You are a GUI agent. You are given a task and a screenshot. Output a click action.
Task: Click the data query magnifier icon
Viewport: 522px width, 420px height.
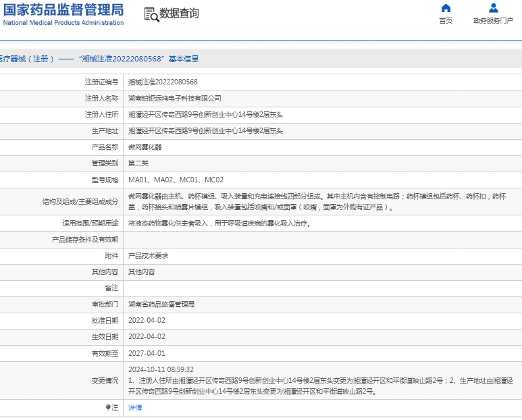(x=151, y=15)
